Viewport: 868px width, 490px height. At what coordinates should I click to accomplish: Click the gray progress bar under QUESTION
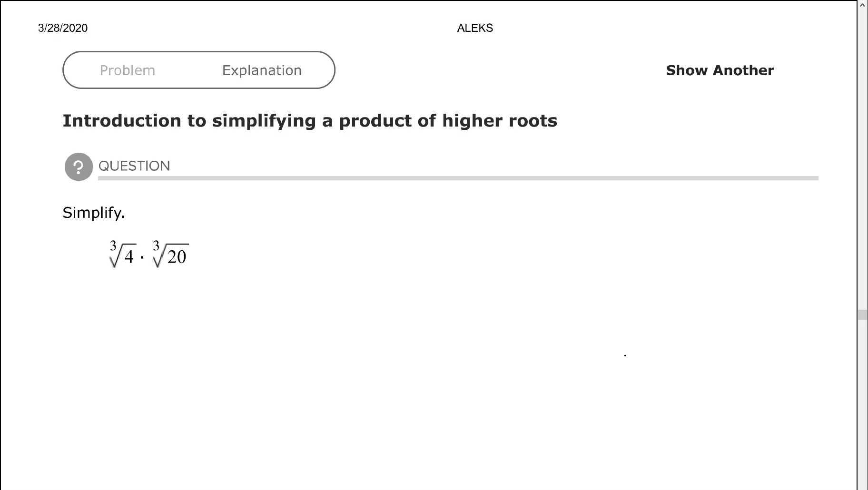point(457,178)
